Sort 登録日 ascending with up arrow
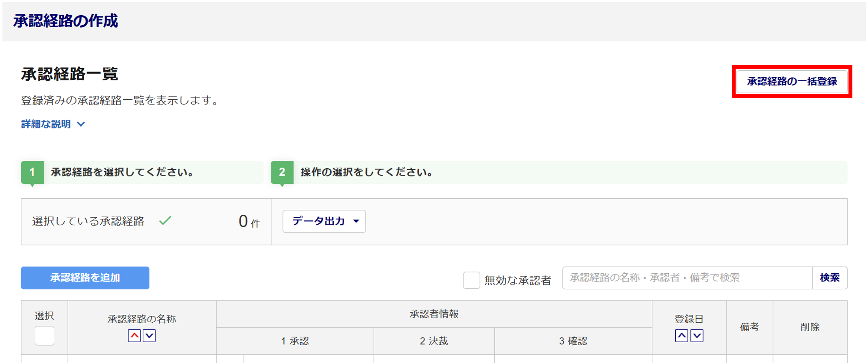Screen dimensions: 868x363 [681, 336]
